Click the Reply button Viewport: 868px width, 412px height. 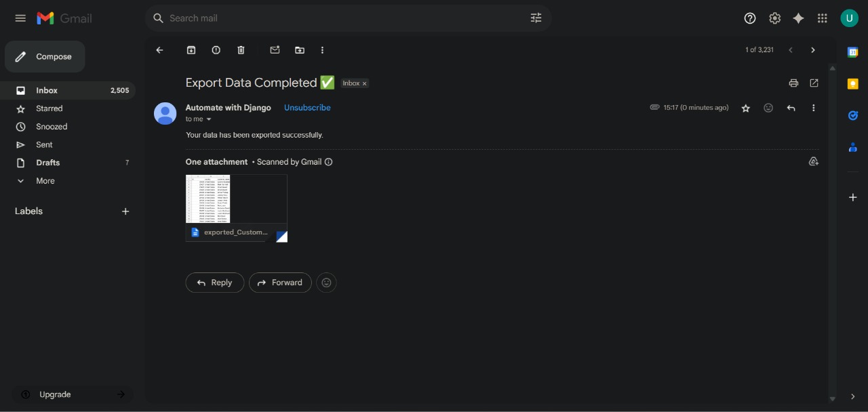pos(215,283)
